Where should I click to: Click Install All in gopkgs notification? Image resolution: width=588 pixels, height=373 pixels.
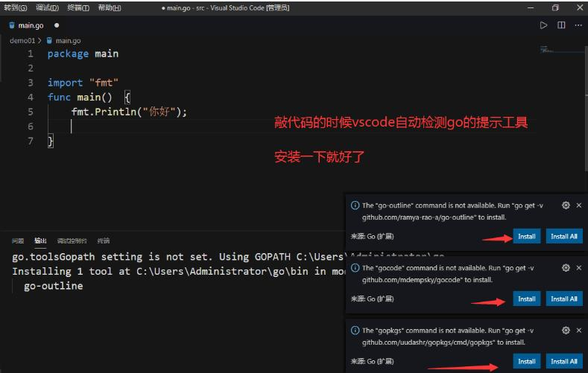click(564, 361)
